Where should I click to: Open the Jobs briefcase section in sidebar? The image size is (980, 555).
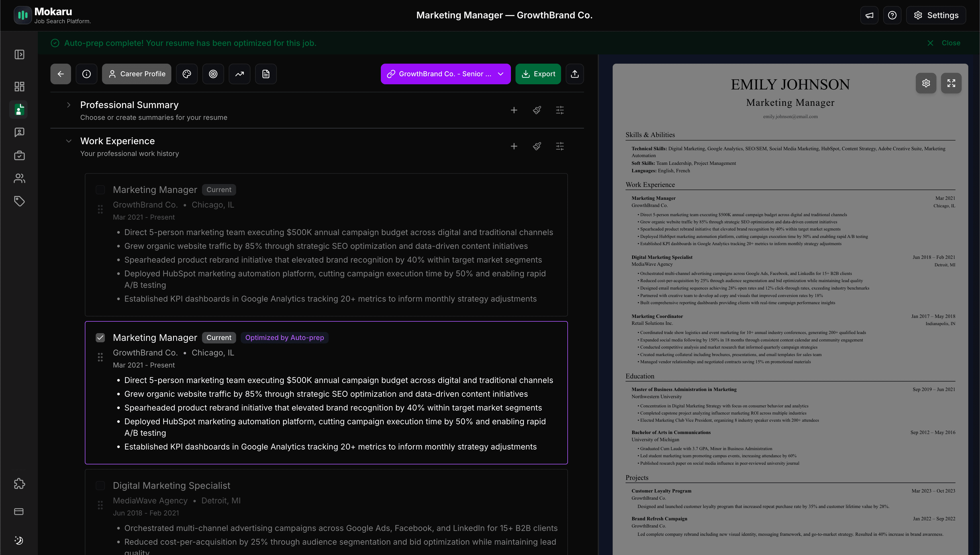[x=19, y=155]
